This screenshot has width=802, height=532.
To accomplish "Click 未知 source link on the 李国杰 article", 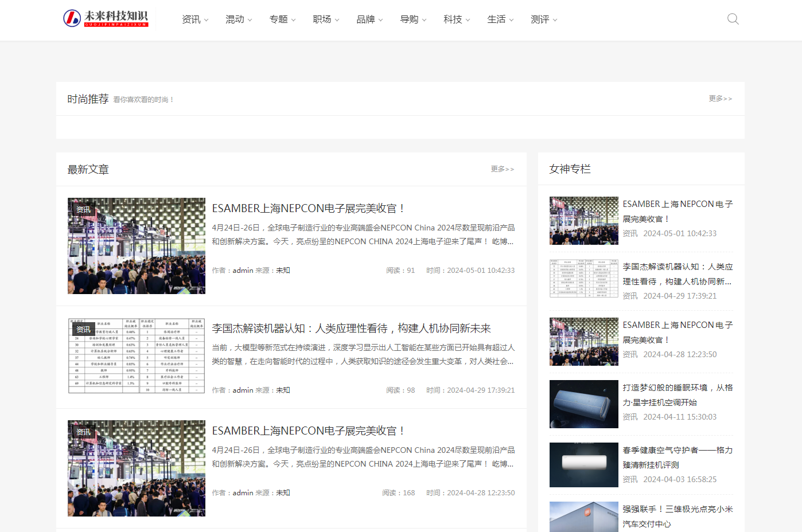I will (x=283, y=390).
